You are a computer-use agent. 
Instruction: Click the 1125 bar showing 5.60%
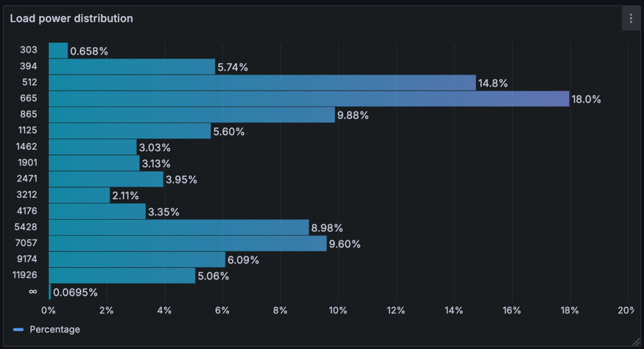129,131
